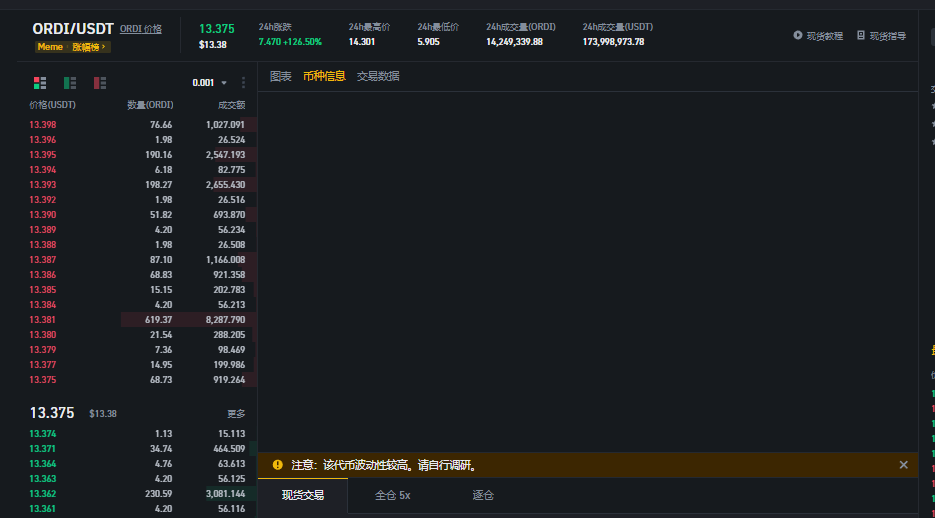
Task: Show buy orders only view icon
Action: (70, 83)
